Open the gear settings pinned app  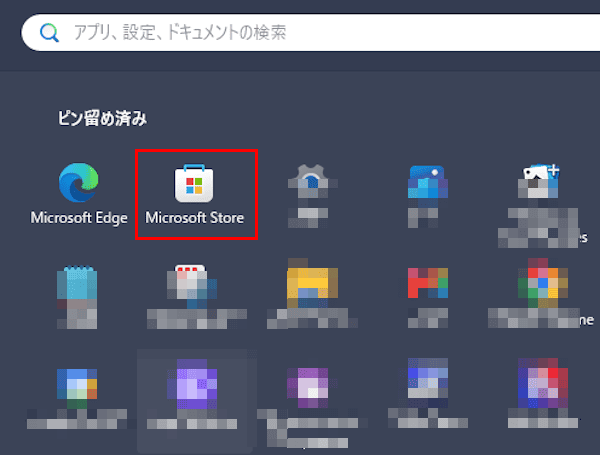pos(312,196)
